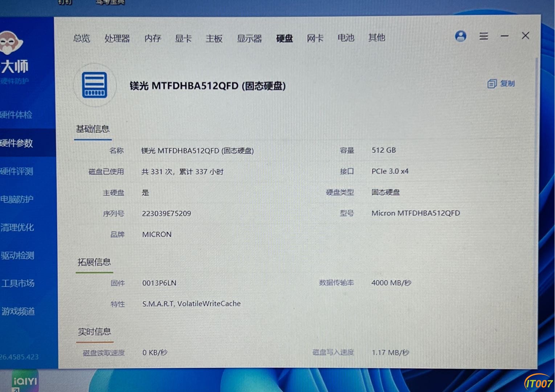555x392 pixels.
Task: Click the usage value 共 331 次，累计 337 小时
Action: (x=182, y=172)
